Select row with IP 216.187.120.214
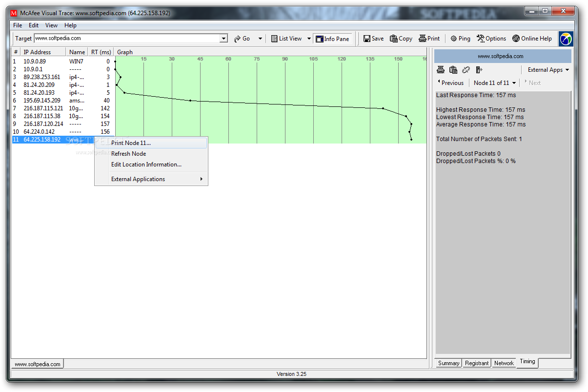The width and height of the screenshot is (588, 392). point(63,124)
